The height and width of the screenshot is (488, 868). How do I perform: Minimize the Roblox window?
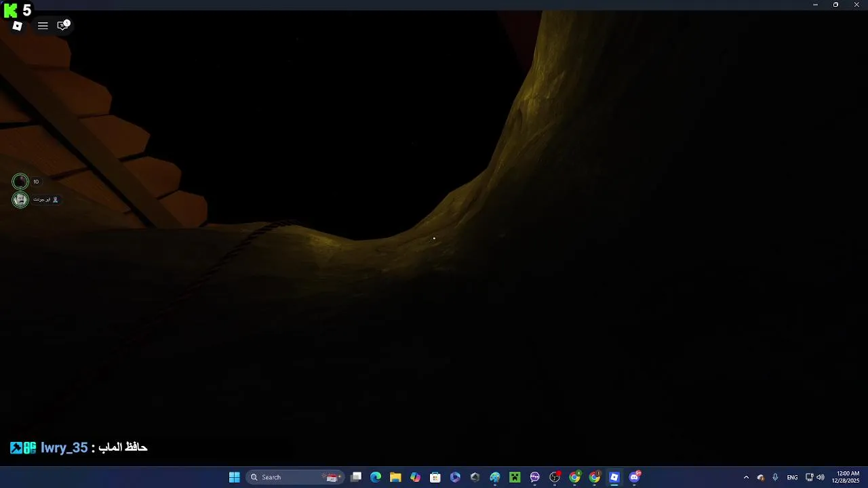pos(815,5)
